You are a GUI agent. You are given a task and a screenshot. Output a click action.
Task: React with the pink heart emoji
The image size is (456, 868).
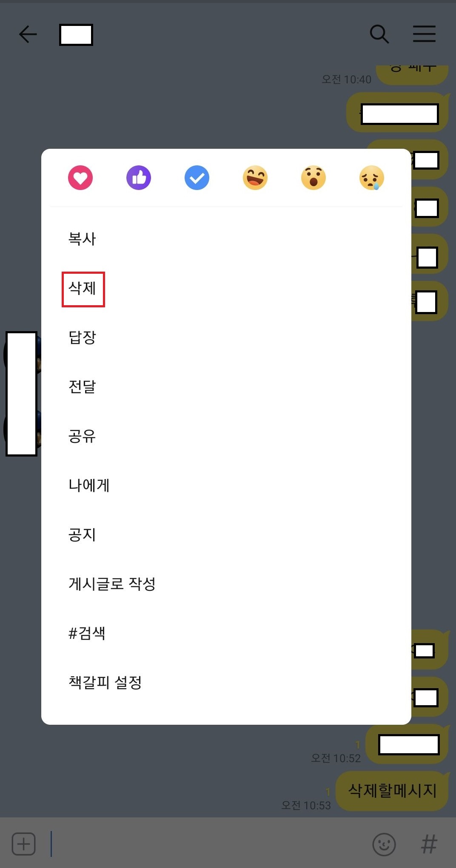(80, 178)
